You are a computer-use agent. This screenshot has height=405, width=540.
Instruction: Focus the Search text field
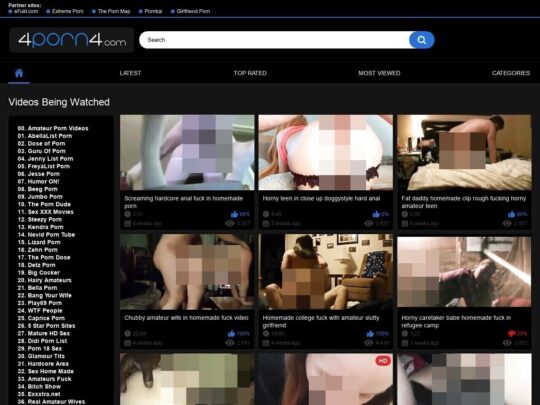(x=274, y=40)
